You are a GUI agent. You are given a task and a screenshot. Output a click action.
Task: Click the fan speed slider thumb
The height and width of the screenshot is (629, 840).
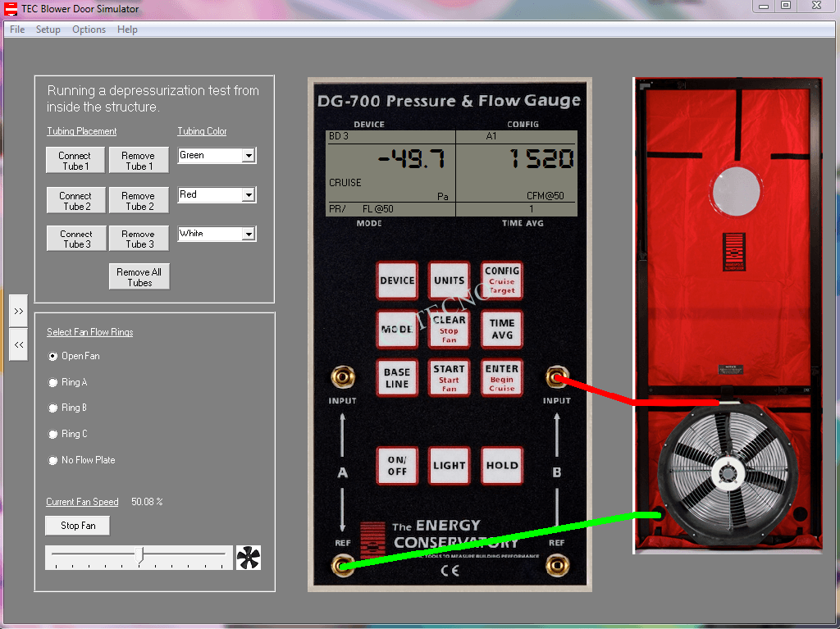(140, 557)
